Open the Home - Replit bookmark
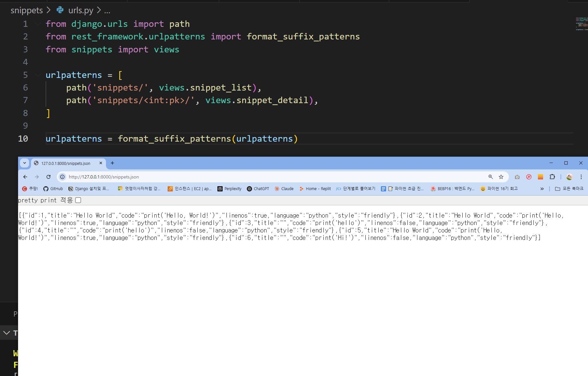Viewport: 588px width, 376px height. 315,189
